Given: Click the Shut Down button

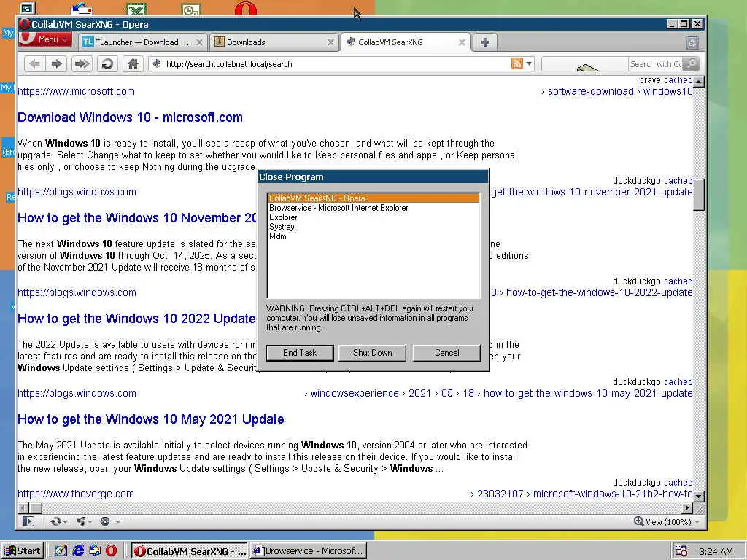Looking at the screenshot, I should click(x=373, y=353).
